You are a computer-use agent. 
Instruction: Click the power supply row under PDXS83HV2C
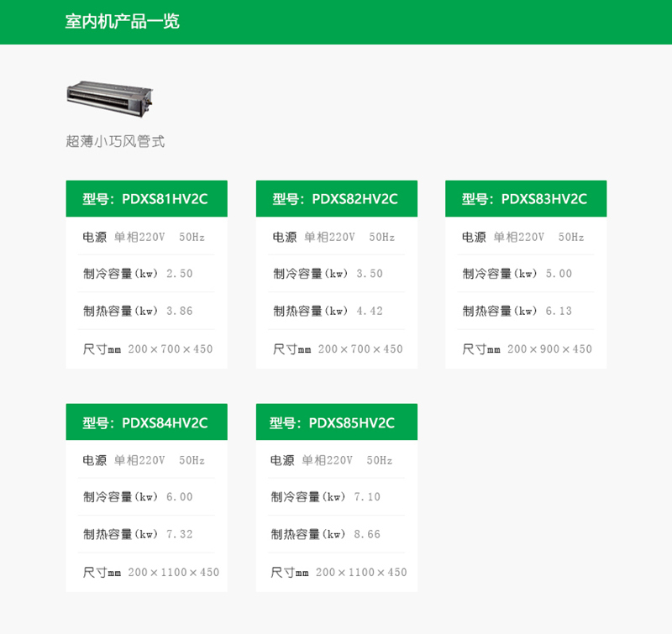tap(523, 238)
